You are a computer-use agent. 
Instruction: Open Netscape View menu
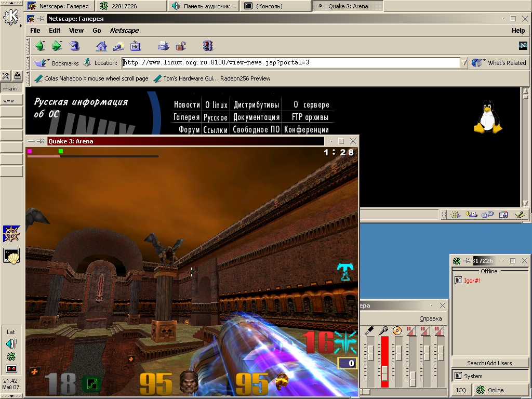point(76,31)
